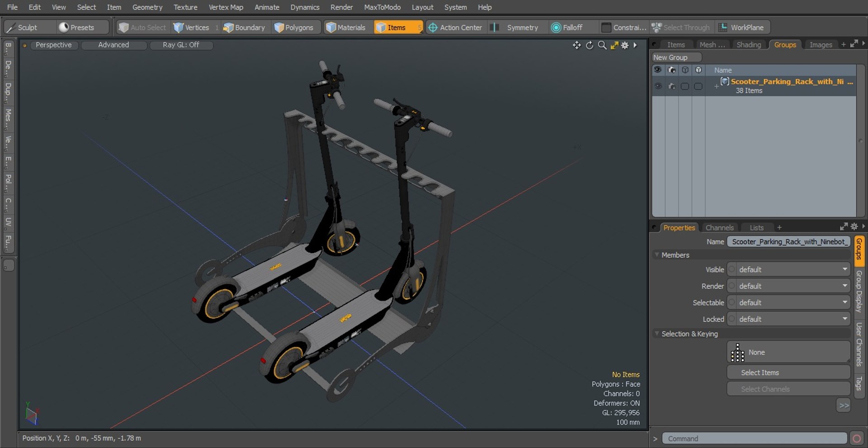Click the Select Items button
Image resolution: width=868 pixels, height=448 pixels.
[x=788, y=373]
